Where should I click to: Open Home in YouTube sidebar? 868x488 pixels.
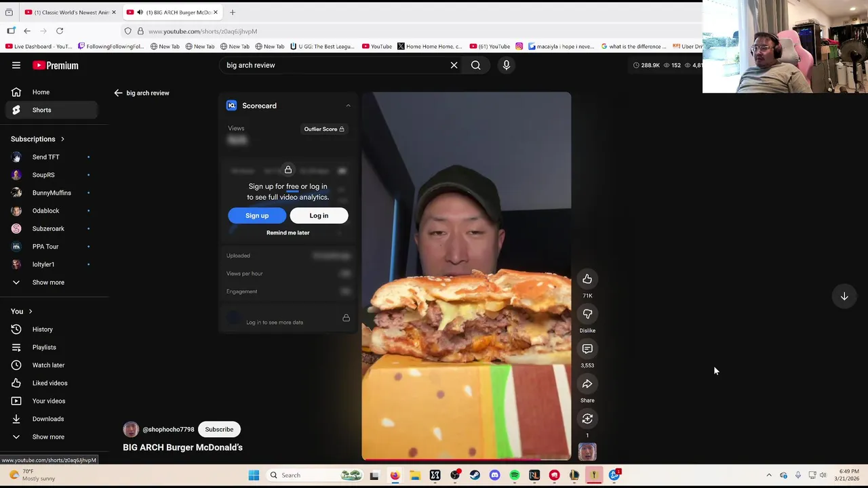pos(52,92)
